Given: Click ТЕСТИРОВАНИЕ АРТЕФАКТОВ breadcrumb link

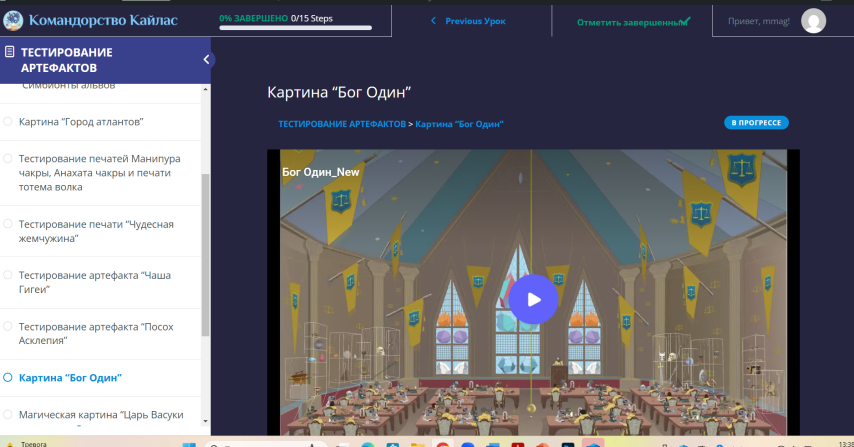Looking at the screenshot, I should [341, 124].
